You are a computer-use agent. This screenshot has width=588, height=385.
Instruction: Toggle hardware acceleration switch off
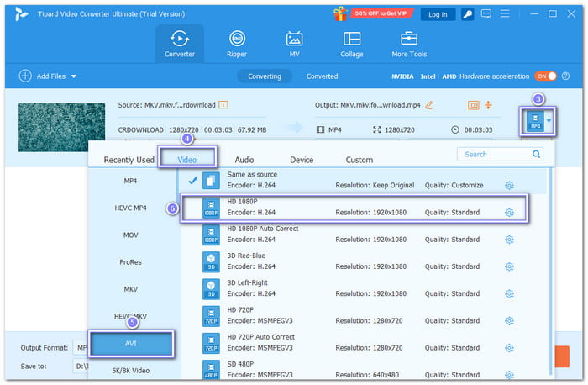click(546, 76)
